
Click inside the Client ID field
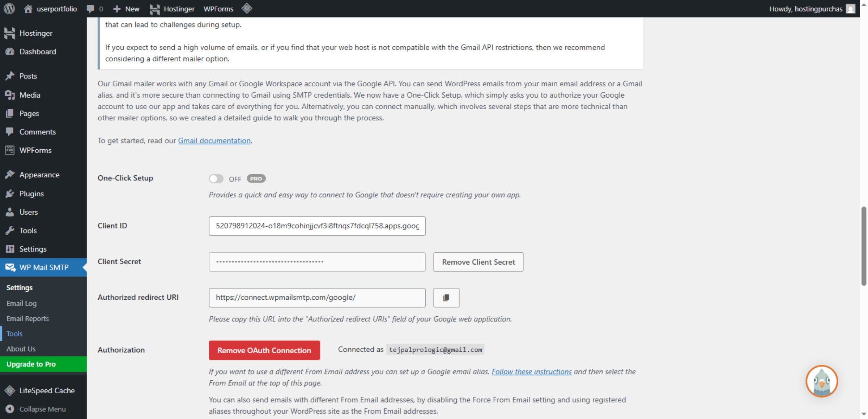click(317, 226)
